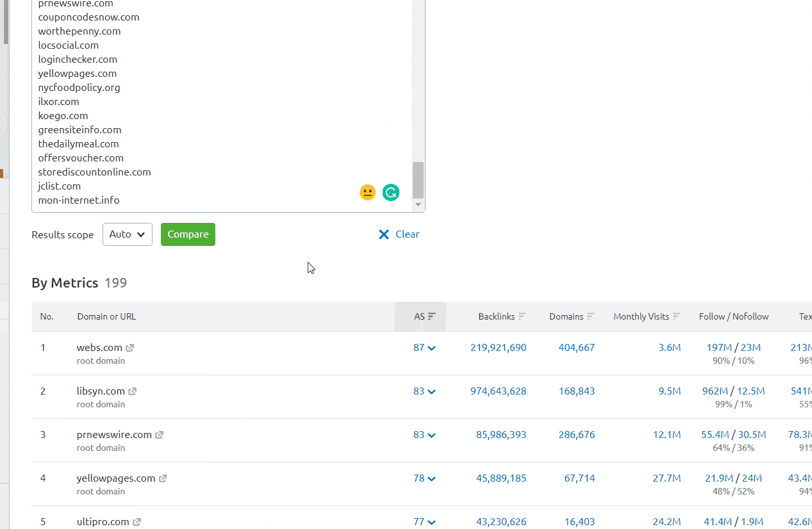Click the textarea scrollbar down arrow

pos(418,205)
